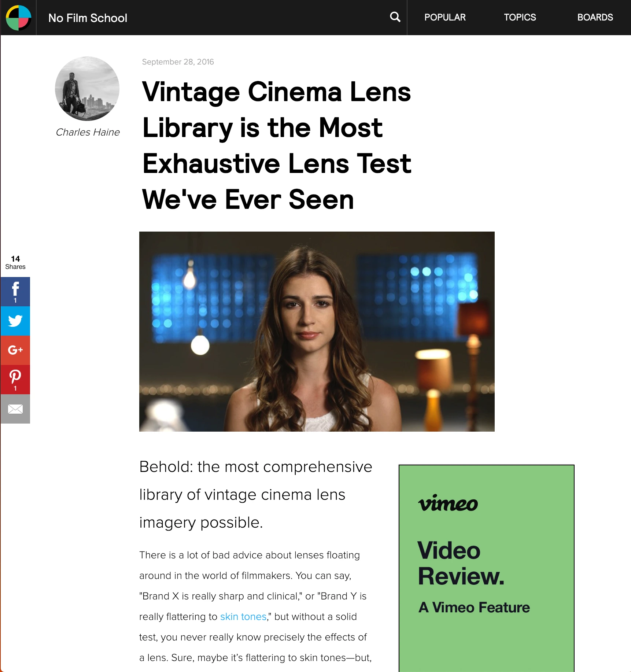Follow the skin tones hyperlink
Image resolution: width=631 pixels, height=672 pixels.
pos(243,617)
